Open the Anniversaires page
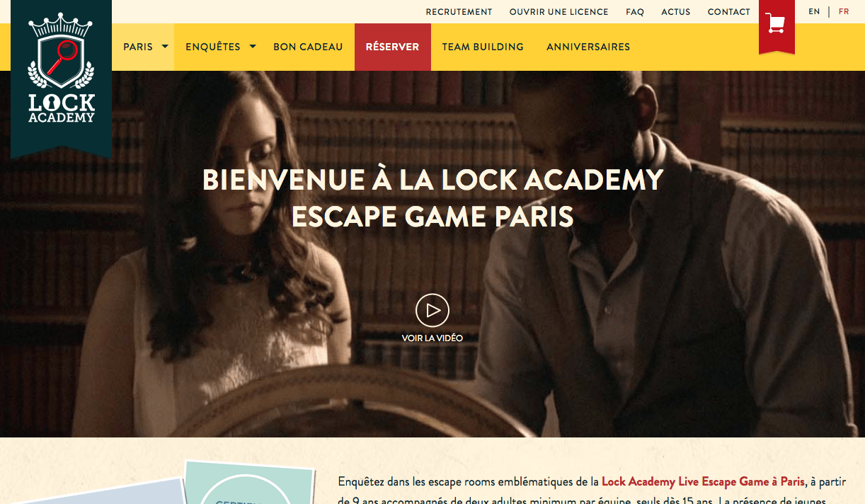 pyautogui.click(x=588, y=47)
